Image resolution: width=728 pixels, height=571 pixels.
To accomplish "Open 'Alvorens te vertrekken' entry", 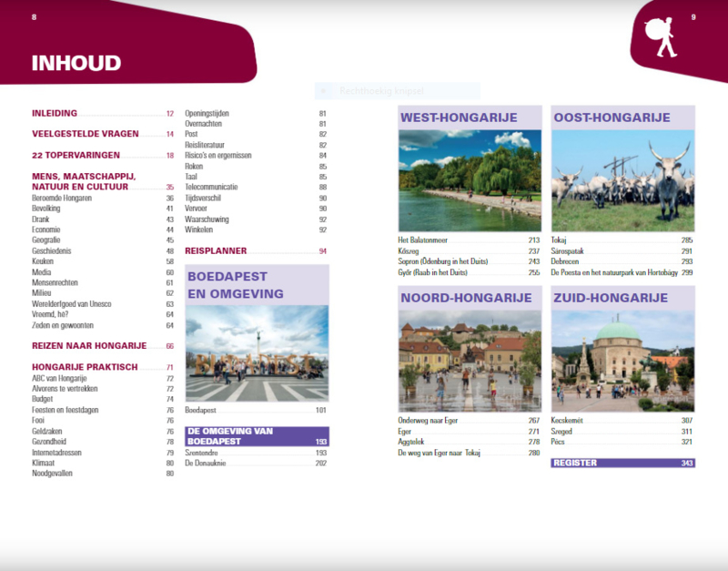I will (103, 389).
